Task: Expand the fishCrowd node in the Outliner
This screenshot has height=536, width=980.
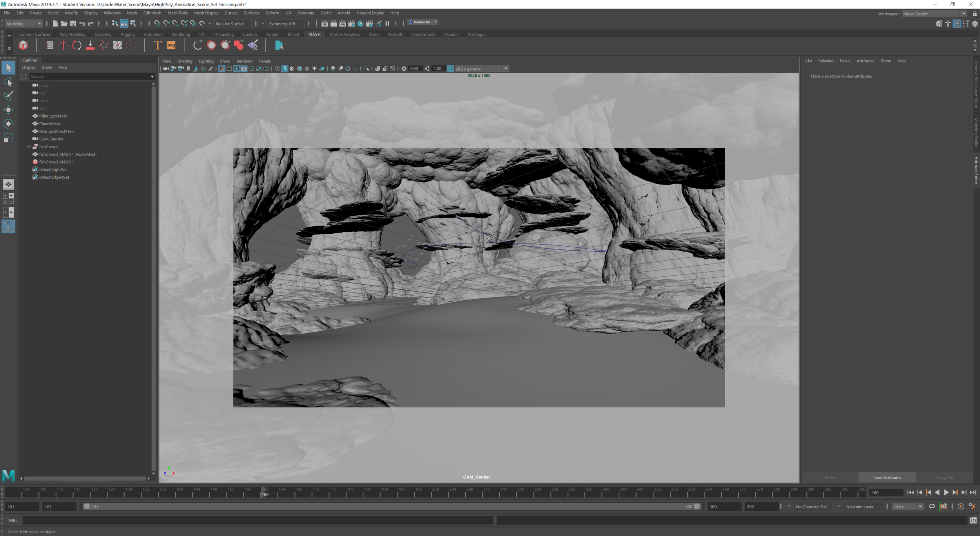Action: click(29, 146)
